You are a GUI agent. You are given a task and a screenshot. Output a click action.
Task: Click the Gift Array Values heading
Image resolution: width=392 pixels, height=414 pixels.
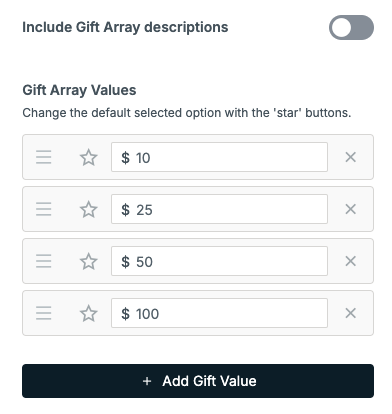tap(79, 90)
